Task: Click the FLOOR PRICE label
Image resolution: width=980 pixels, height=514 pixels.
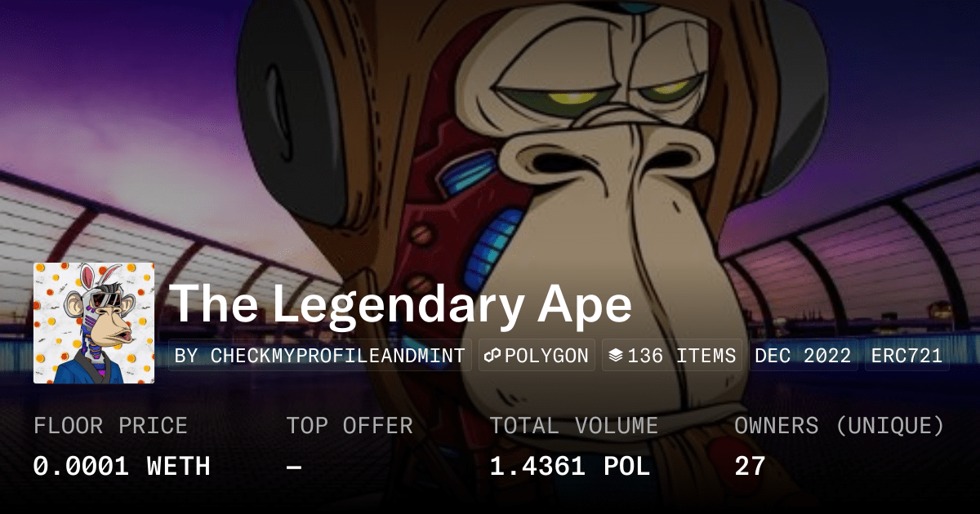Action: 110,425
